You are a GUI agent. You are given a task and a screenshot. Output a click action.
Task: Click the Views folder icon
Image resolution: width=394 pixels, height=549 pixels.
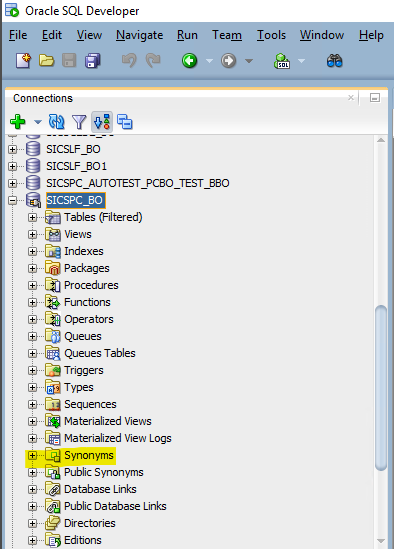[53, 234]
